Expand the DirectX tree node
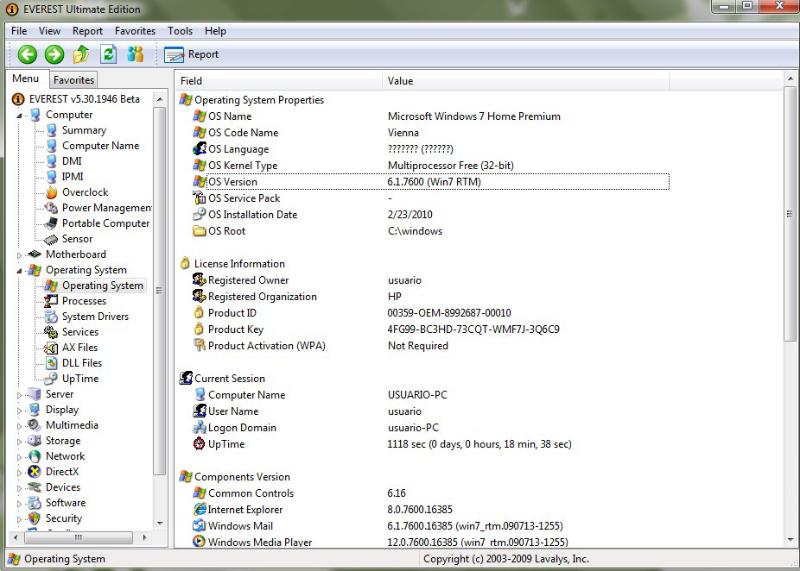This screenshot has height=571, width=800. [19, 472]
